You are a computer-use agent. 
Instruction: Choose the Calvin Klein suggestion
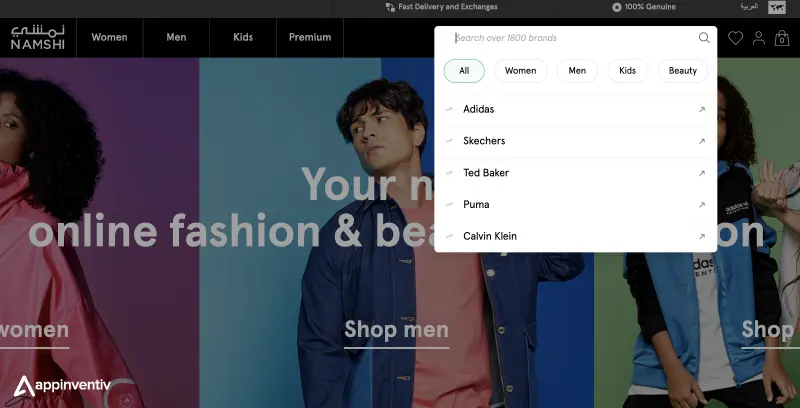point(576,236)
